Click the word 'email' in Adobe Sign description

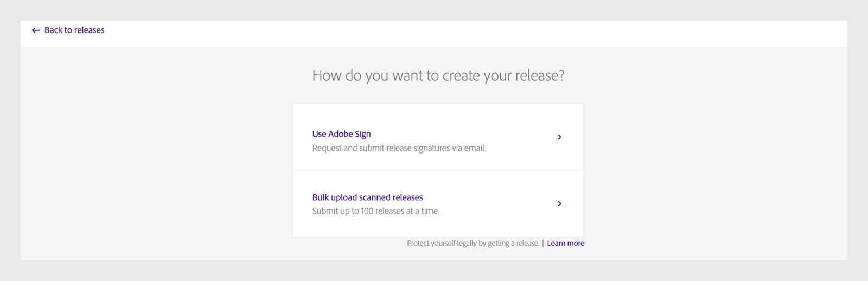pos(475,148)
